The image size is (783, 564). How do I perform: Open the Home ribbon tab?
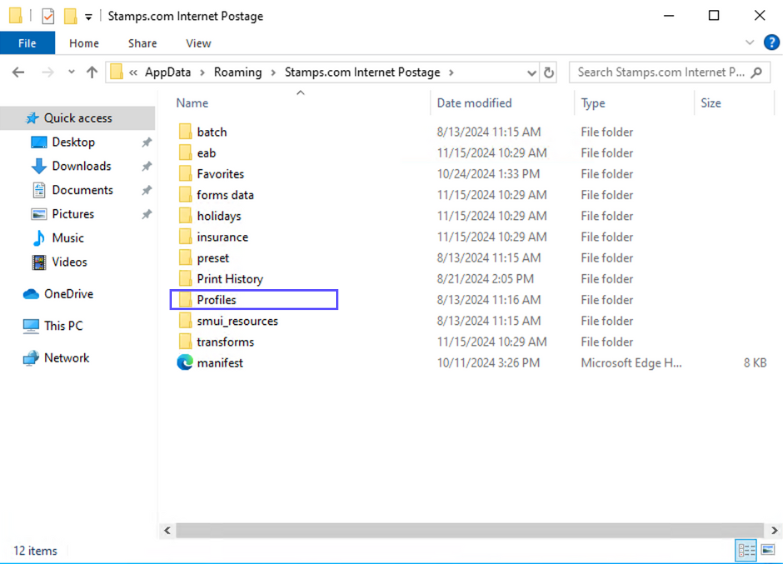(84, 43)
